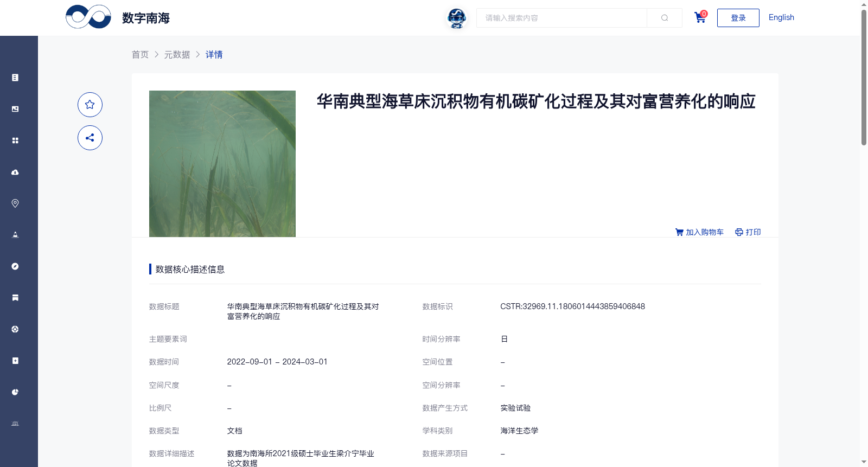
Task: Click the 数据标题 label
Action: pos(164,306)
